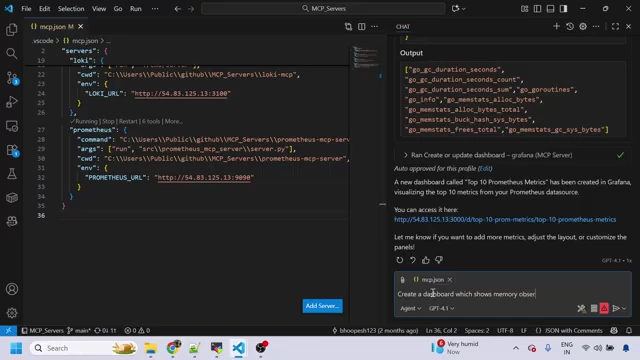Remove mcp.json attachment from chat input

tap(450, 280)
